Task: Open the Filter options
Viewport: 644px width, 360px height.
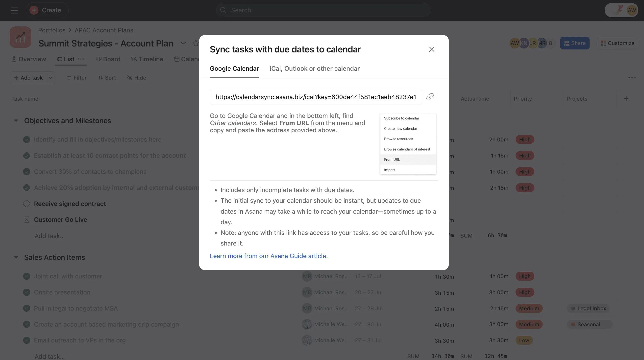Action: coord(76,78)
